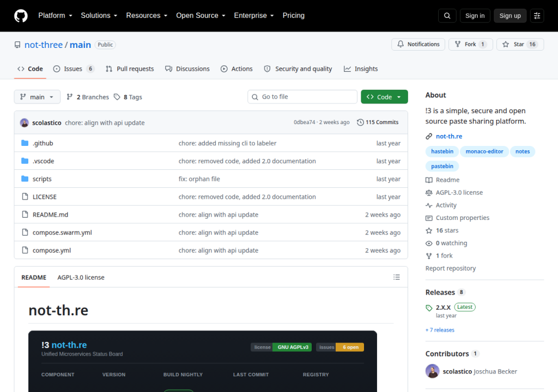Image resolution: width=558 pixels, height=392 pixels.
Task: Click the branch icon next to 2 Branches
Action: pyautogui.click(x=70, y=97)
